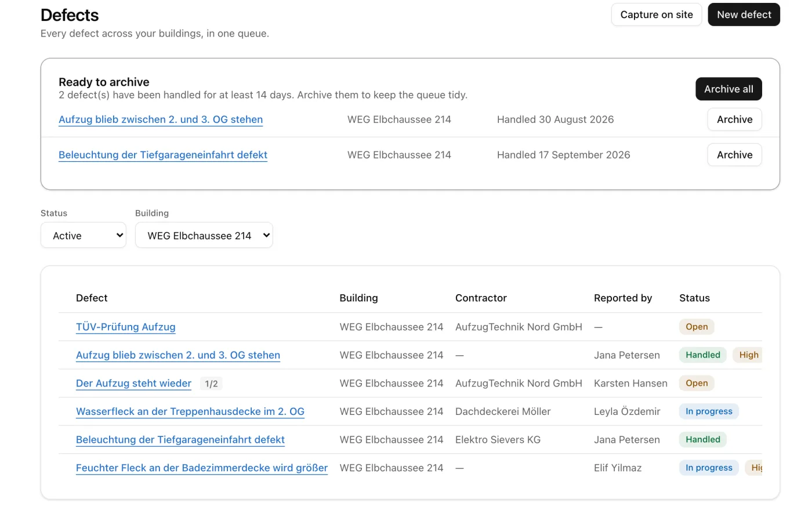The height and width of the screenshot is (506, 812).
Task: Archive all handled defects
Action: pos(728,89)
